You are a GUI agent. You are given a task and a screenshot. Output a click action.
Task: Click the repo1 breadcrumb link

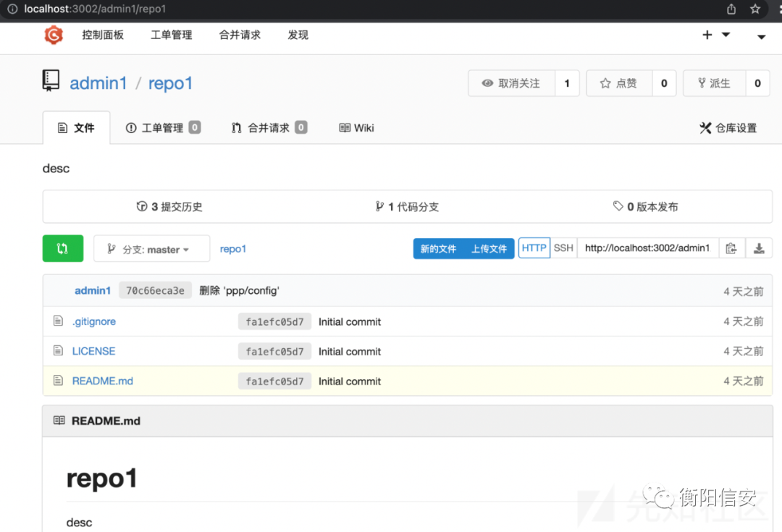click(233, 249)
